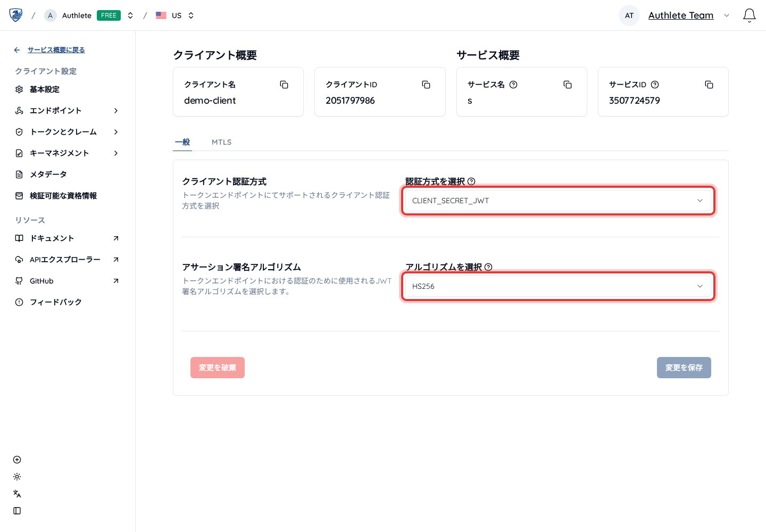
Task: Click the client ID 2051797986 text
Action: pos(350,101)
